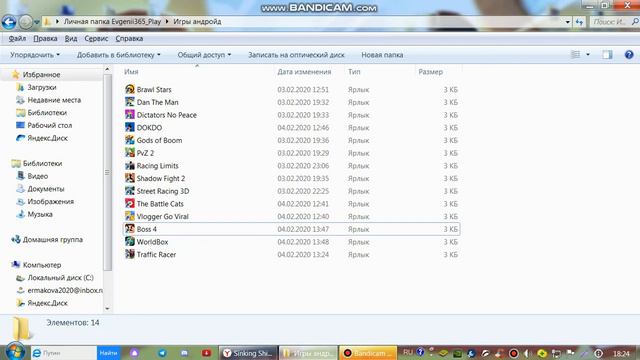This screenshot has height=360, width=640.
Task: Open Яндекс.Диск under Избранное
Action: (47, 138)
